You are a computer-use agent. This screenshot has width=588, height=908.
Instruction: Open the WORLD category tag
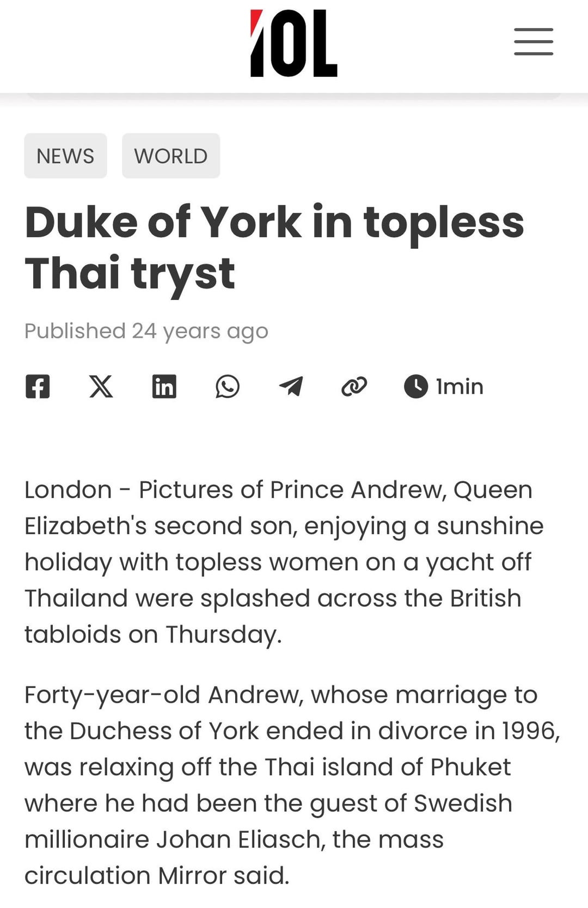171,156
